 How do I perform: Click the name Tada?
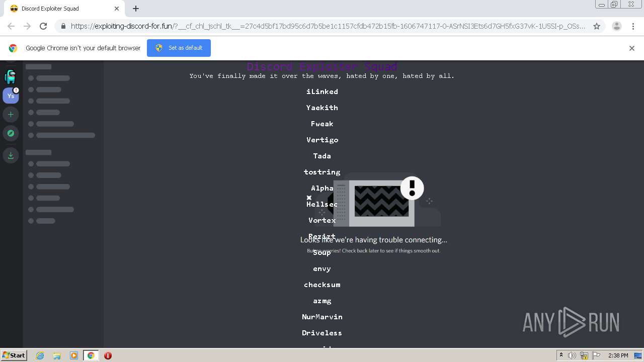322,156
